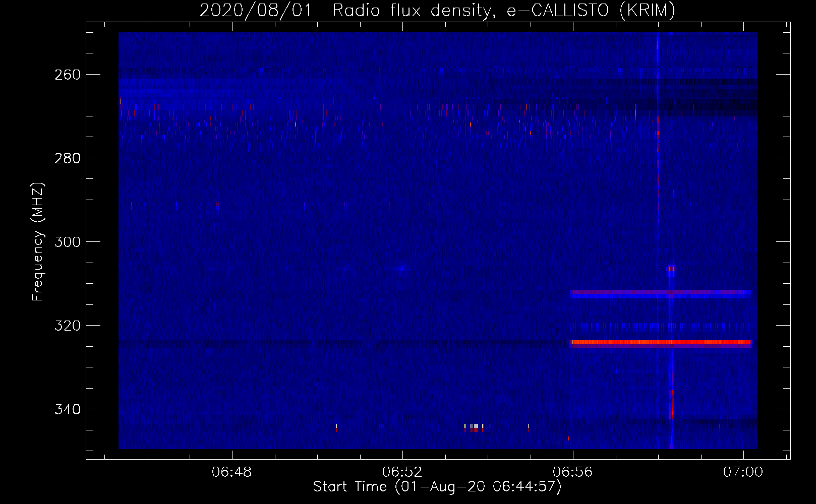Click the 280 frequency tick label
This screenshot has height=504, width=816.
tap(67, 158)
